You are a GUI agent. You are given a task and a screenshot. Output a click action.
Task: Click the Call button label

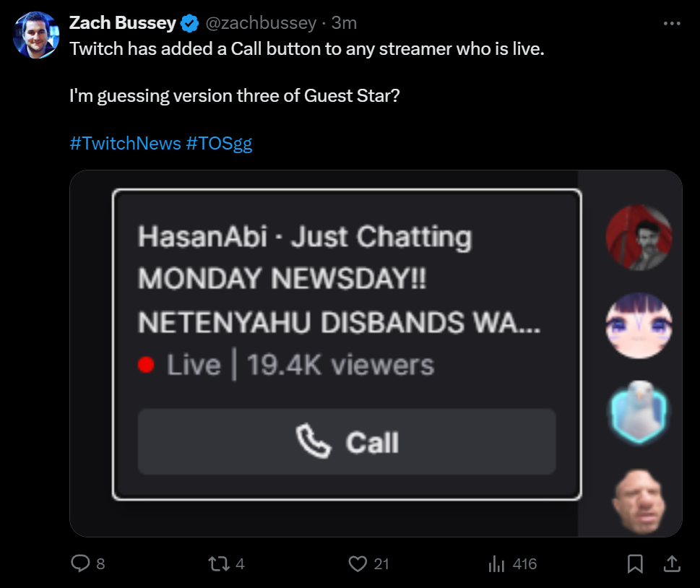tap(372, 443)
